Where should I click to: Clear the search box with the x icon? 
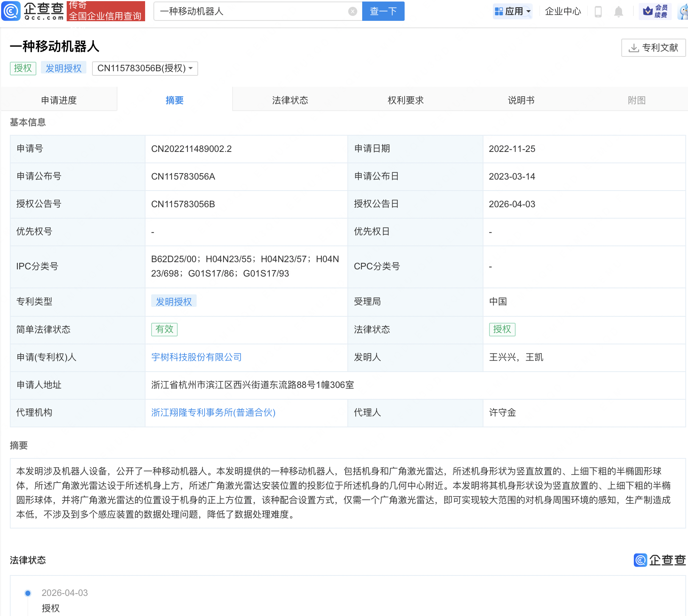(353, 11)
